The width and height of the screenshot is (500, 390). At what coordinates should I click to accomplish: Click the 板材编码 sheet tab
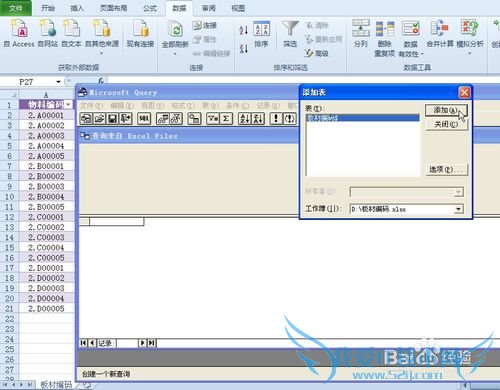56,384
